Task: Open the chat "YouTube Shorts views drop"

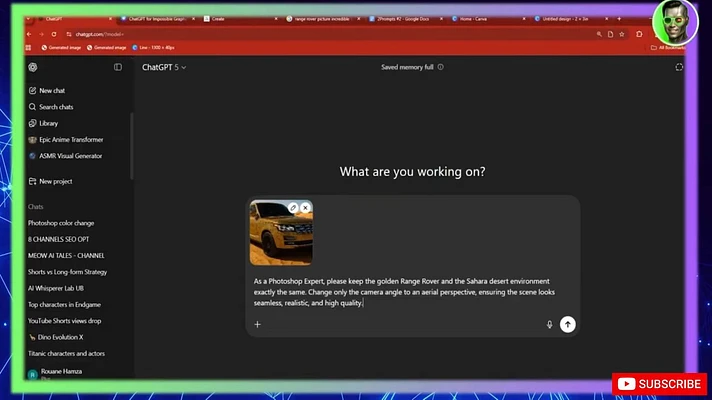Action: tap(64, 321)
